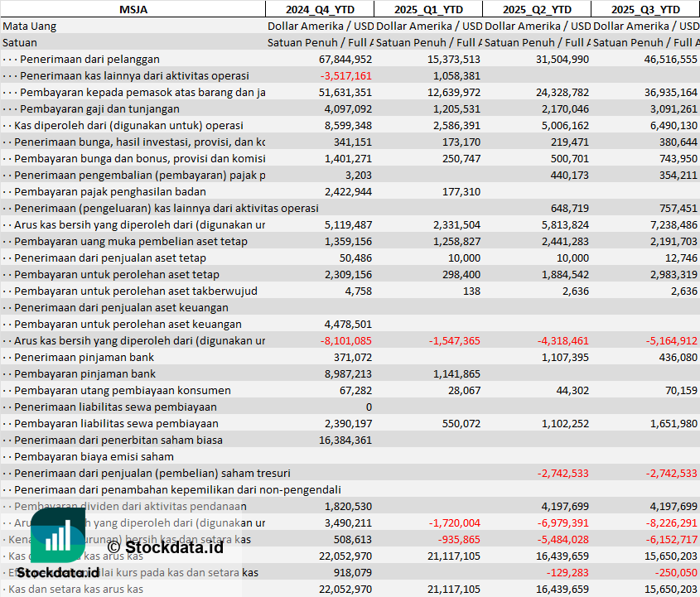The width and height of the screenshot is (700, 597).
Task: Click the cell showing 67,844,952
Action: [x=345, y=59]
